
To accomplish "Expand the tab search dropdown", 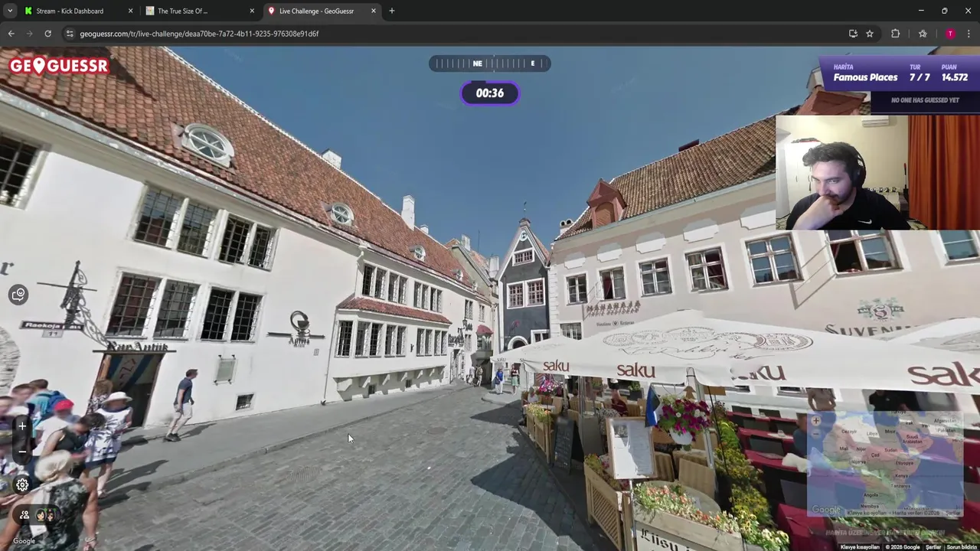I will point(9,11).
